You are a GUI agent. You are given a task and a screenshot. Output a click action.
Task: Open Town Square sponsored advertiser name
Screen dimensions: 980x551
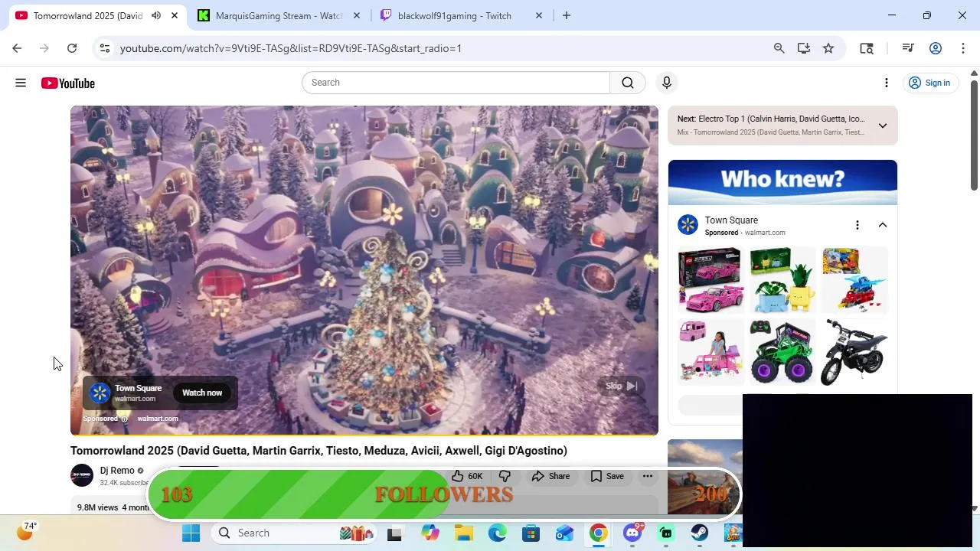[731, 220]
